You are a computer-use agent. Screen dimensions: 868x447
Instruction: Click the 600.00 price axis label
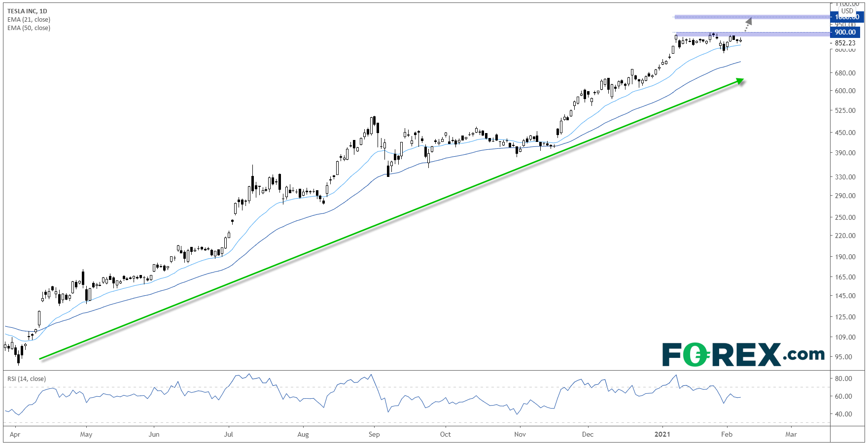coord(845,91)
